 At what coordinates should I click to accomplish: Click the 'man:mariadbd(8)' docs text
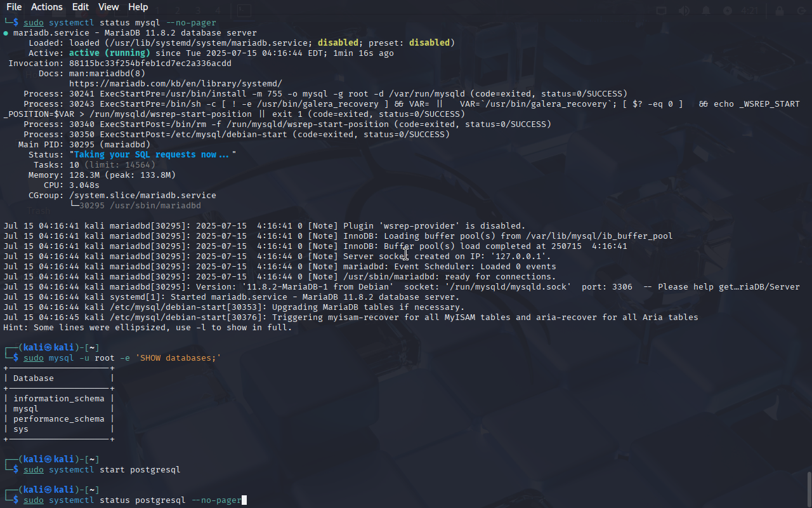pos(107,74)
